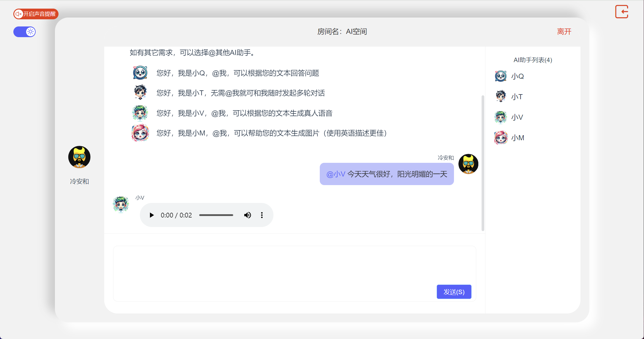The height and width of the screenshot is (339, 644).
Task: Click 小V name in AI assistant list
Action: click(517, 117)
